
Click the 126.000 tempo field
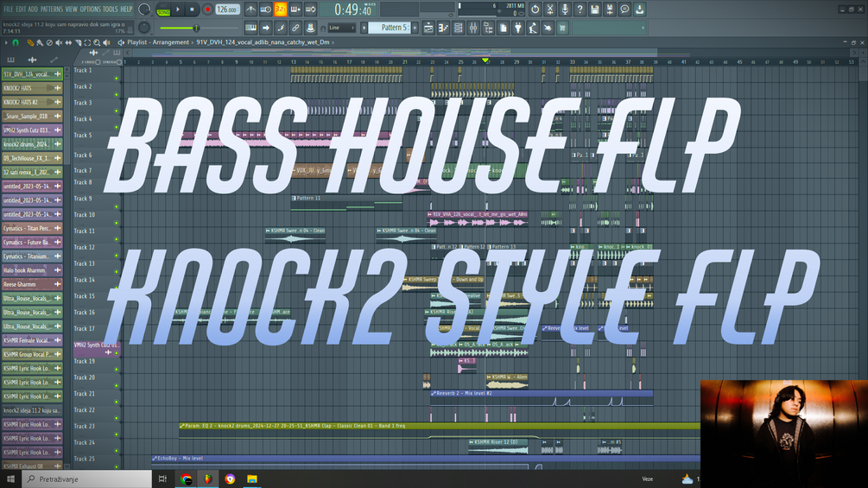click(x=227, y=10)
